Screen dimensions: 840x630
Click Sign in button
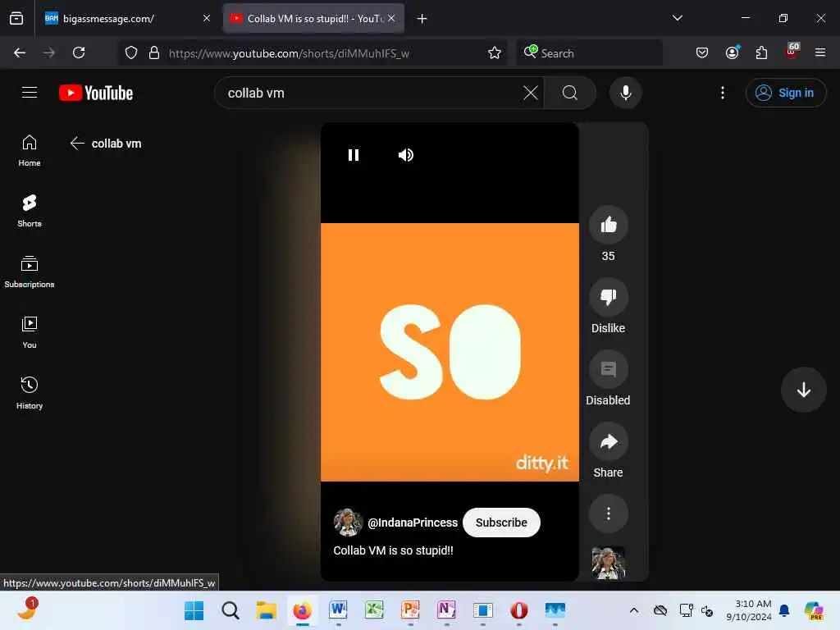[x=785, y=93]
